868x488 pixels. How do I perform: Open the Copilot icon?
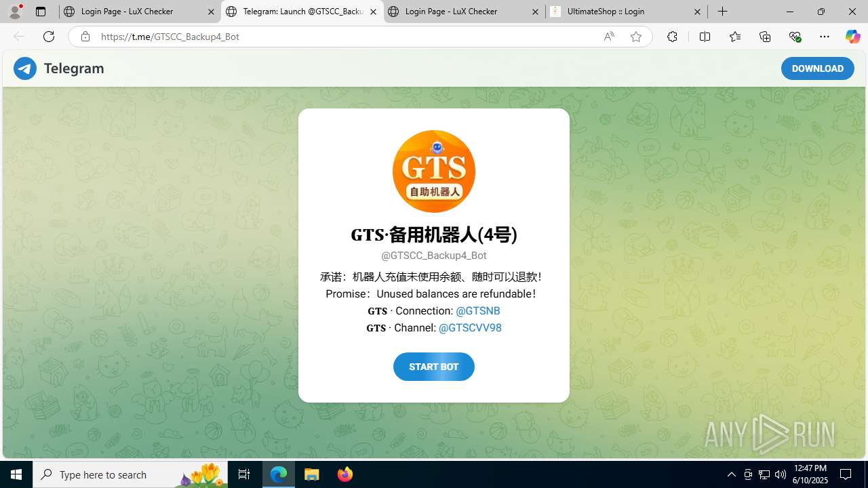coord(853,37)
